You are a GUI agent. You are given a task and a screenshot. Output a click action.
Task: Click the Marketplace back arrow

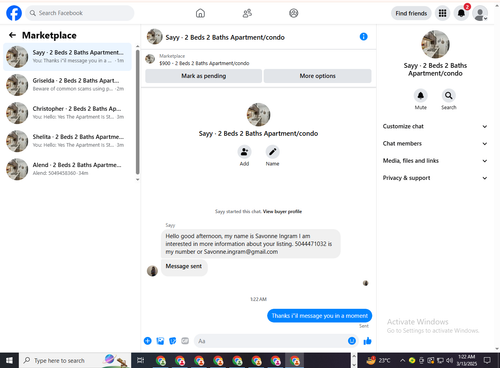[12, 35]
